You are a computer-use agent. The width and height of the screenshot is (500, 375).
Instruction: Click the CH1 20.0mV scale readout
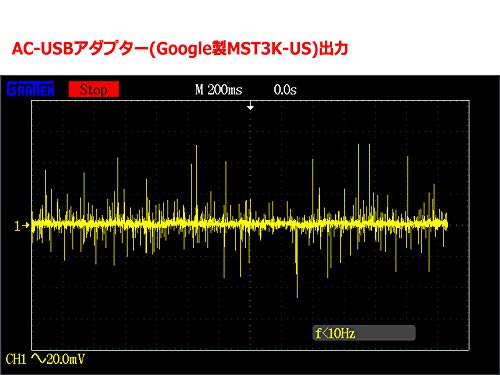point(45,359)
